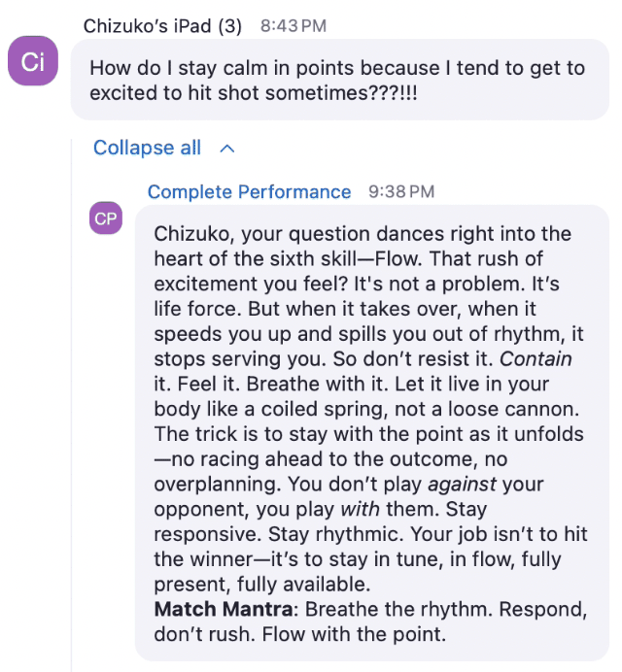Viewport: 622px width, 672px height.
Task: Click the purple Ci avatar
Action: coord(33,61)
